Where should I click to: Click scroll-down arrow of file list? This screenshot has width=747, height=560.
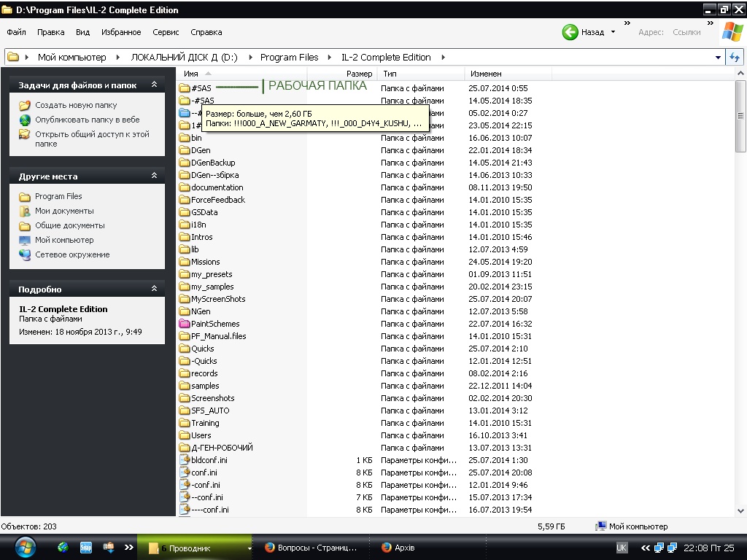click(x=740, y=510)
